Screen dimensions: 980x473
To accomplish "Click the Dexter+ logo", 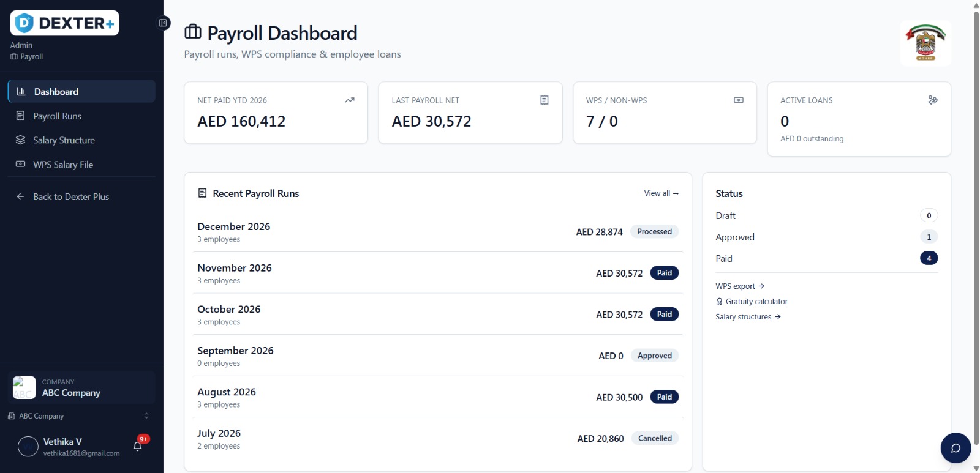I will (64, 23).
